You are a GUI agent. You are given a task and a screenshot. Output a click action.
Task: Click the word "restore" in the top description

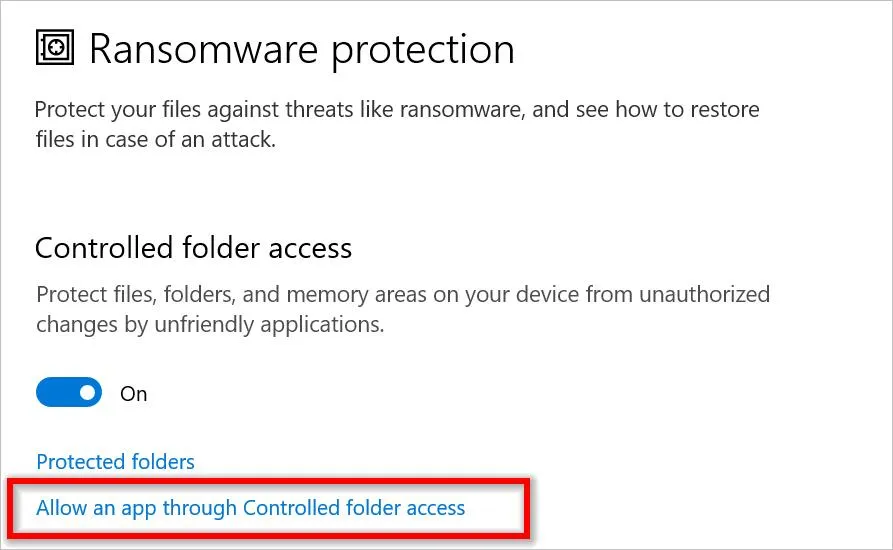[724, 109]
